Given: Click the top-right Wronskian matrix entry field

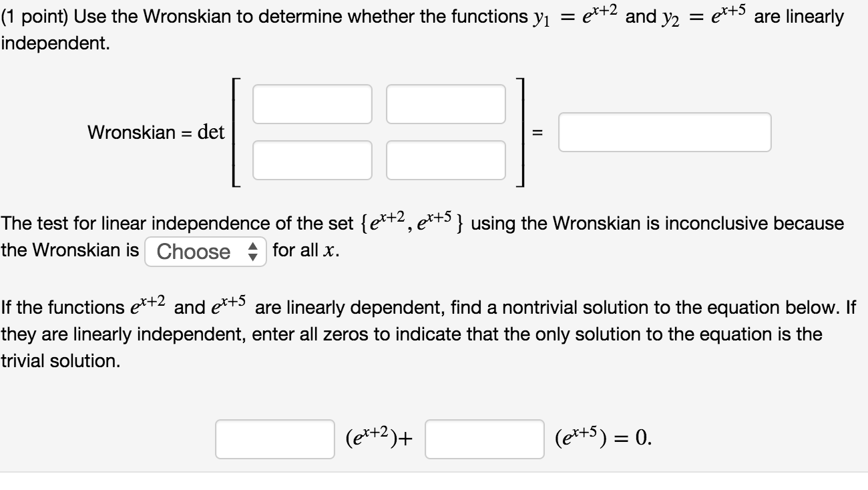Looking at the screenshot, I should 446,103.
